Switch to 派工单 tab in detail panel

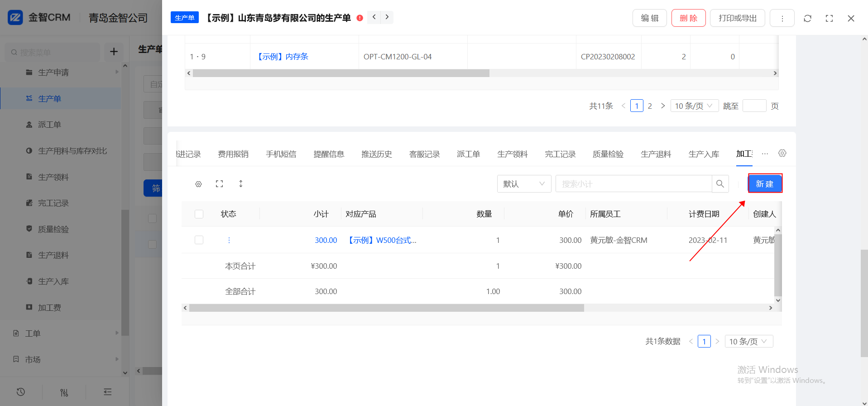pyautogui.click(x=468, y=154)
